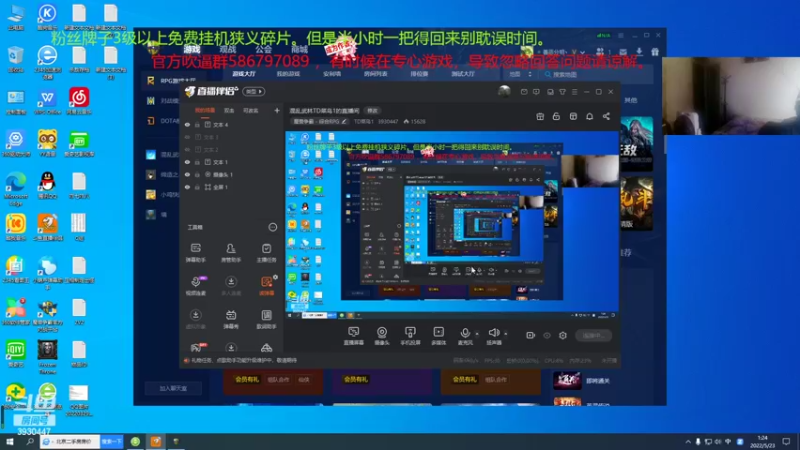Open the 爱奇艺 iQIYI desktop icon
Viewport: 800px width, 450px height.
tap(16, 354)
